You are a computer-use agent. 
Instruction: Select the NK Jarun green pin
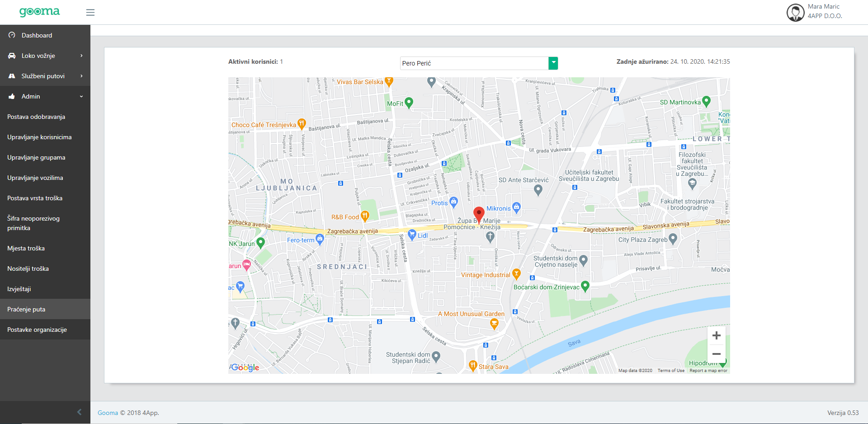tap(260, 243)
